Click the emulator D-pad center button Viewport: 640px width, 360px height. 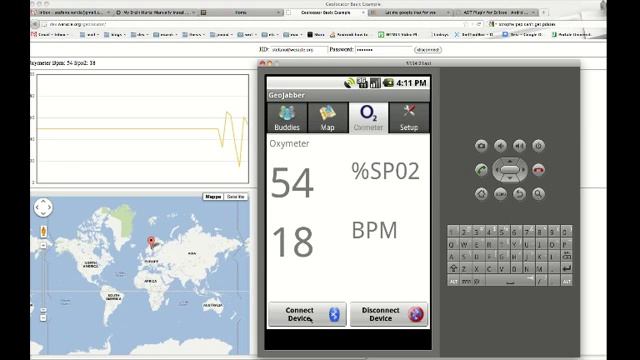point(510,170)
